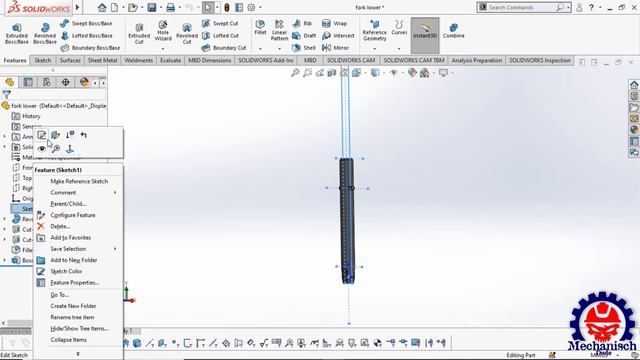640x360 pixels.
Task: Click the Edit Sketch icon in context toolbar
Action: tap(42, 135)
